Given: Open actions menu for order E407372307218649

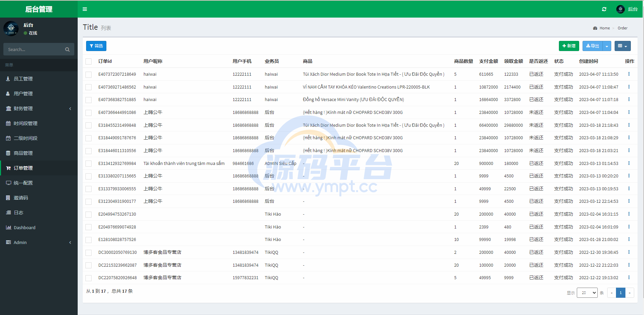Looking at the screenshot, I should (x=629, y=74).
